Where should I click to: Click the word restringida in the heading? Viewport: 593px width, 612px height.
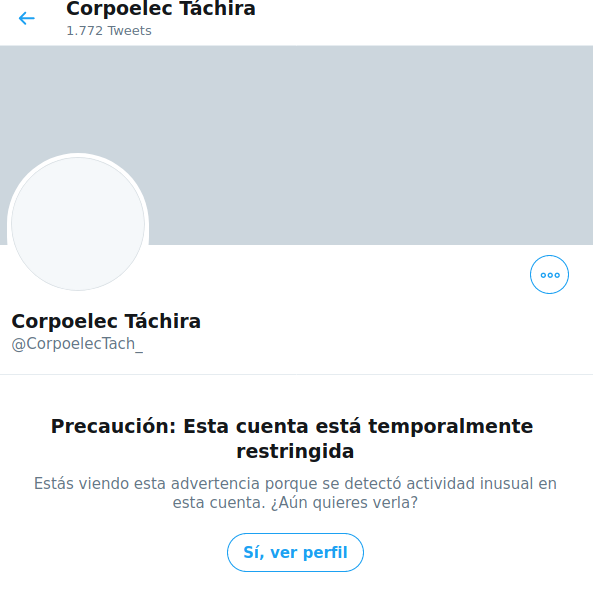[x=295, y=451]
